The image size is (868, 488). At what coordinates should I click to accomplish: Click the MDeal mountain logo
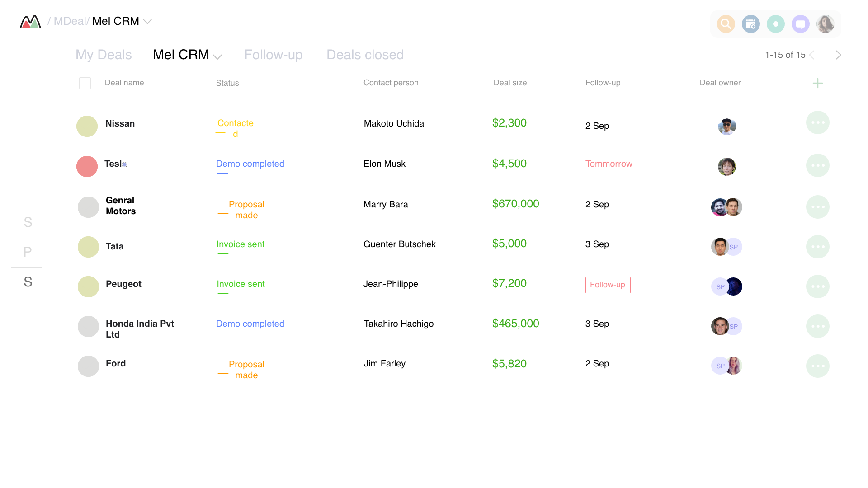point(30,21)
